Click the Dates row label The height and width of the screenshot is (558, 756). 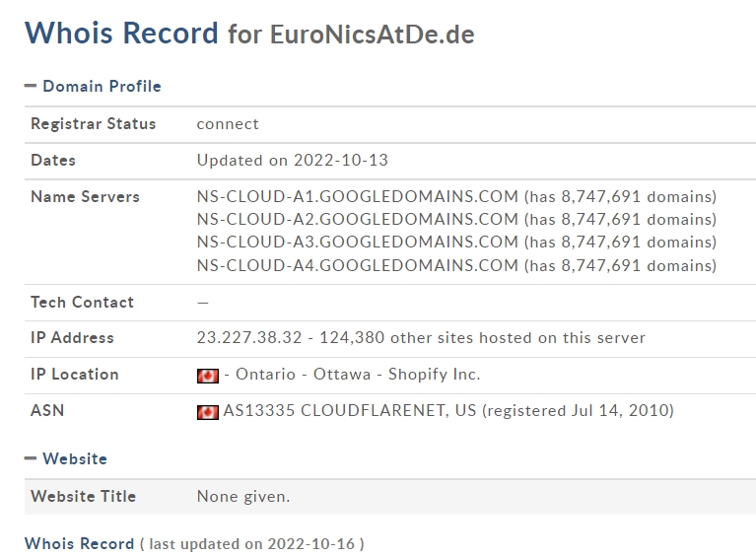tap(53, 160)
